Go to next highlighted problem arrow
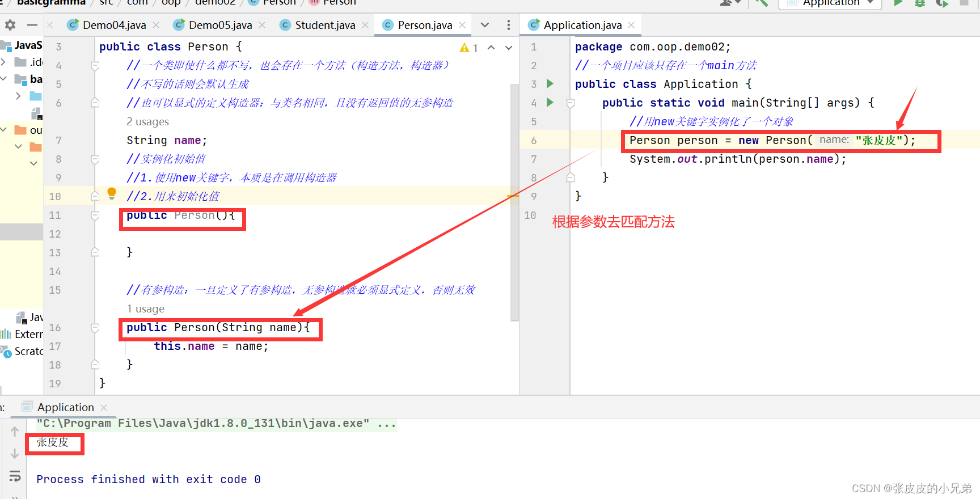 (509, 48)
